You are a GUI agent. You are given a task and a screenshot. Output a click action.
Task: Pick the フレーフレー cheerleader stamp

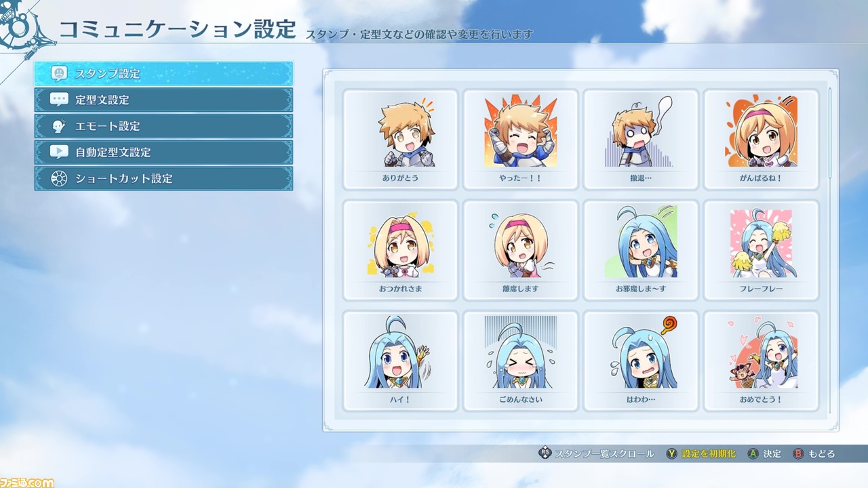tap(761, 250)
